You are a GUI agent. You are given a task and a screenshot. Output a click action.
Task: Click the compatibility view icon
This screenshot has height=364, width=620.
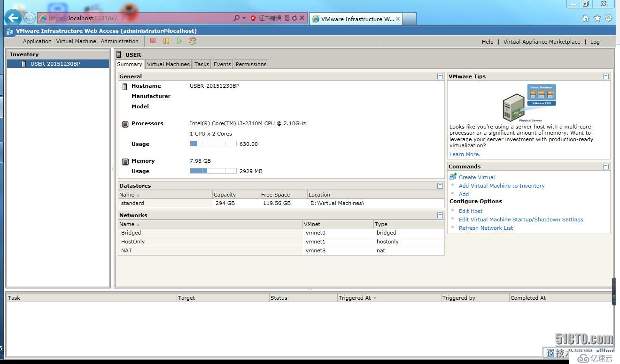[x=287, y=18]
